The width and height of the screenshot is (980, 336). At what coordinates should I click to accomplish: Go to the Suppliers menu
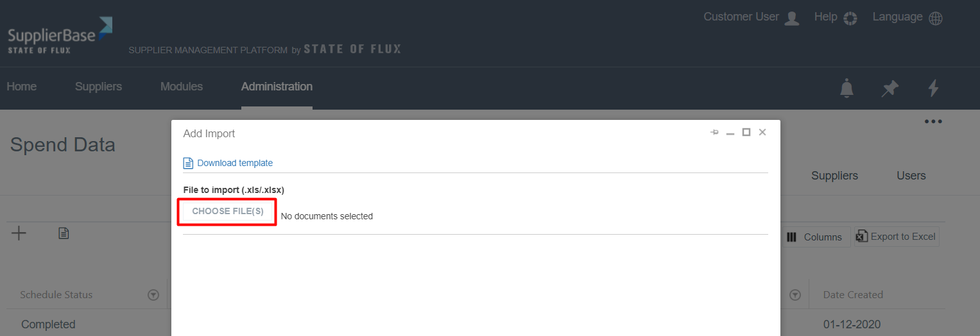pos(98,87)
